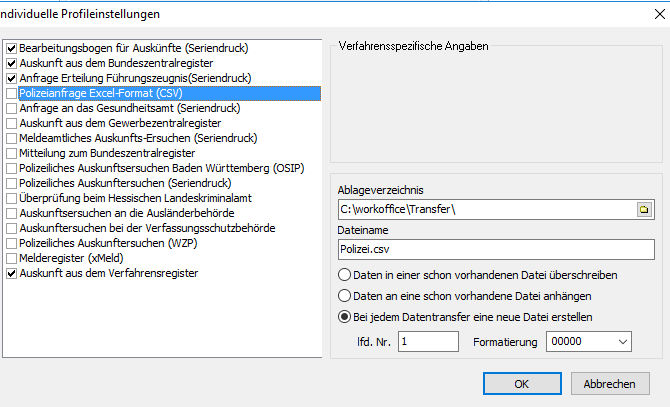Screen dimensions: 670x407
Task: Select 'Bei jedem Datentransfer eine neue Datei erstellen'
Action: 345,317
